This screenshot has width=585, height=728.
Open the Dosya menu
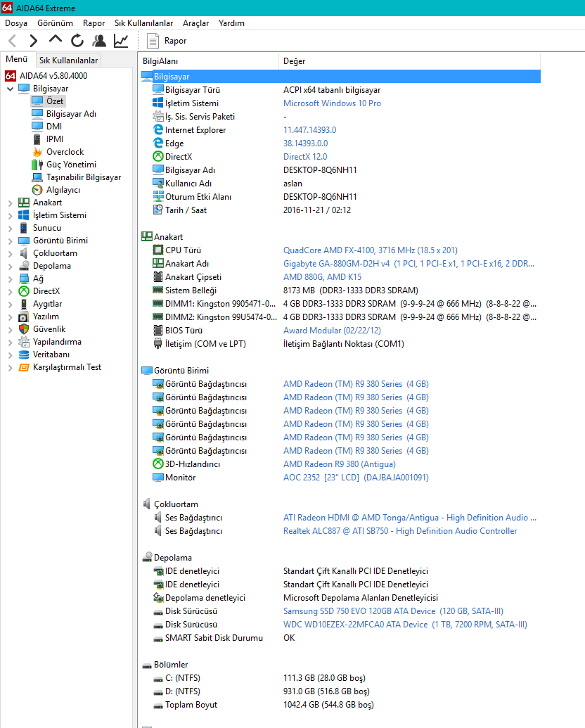[16, 23]
